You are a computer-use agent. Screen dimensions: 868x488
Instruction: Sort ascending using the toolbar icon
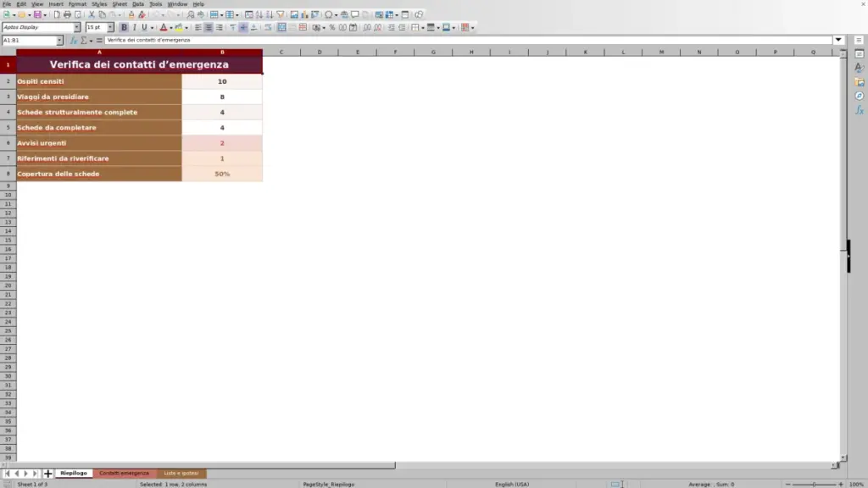[x=259, y=14]
